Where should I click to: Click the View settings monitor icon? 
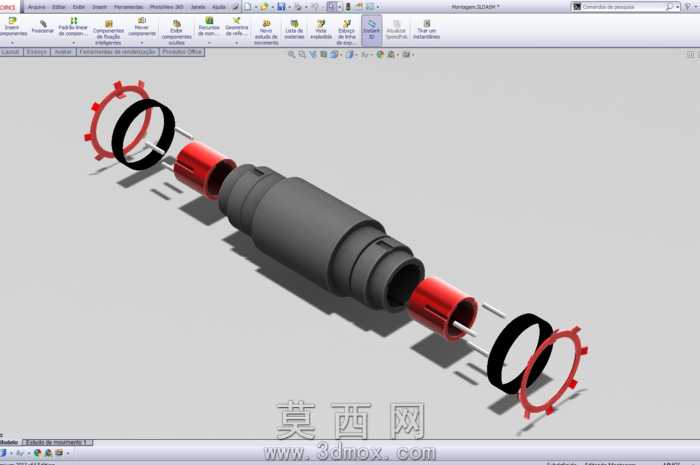406,54
